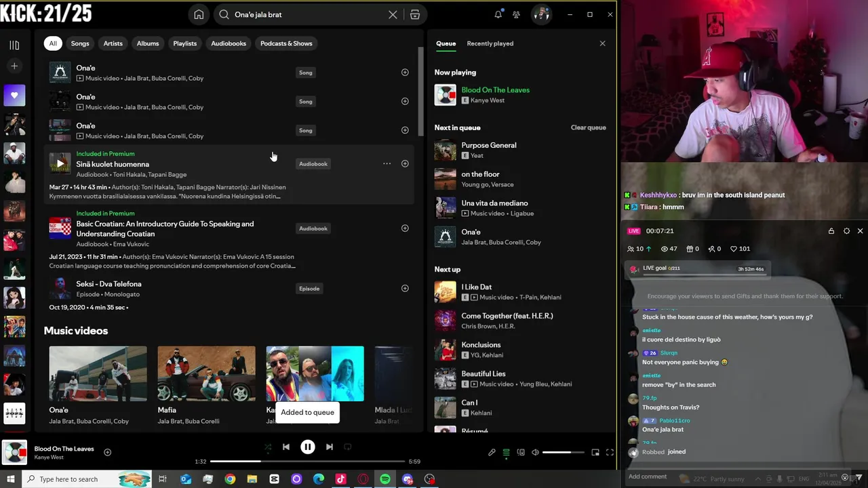Open the Browse icon beside search
The width and height of the screenshot is (868, 488).
point(415,14)
